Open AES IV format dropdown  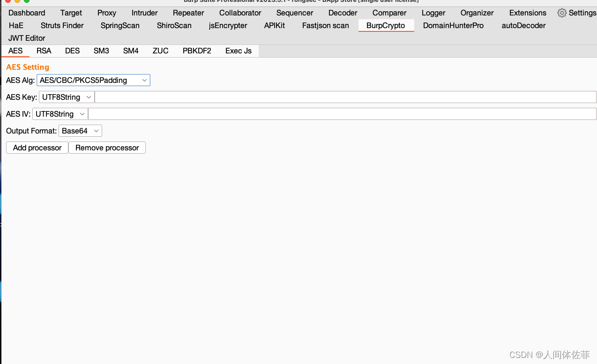click(60, 114)
